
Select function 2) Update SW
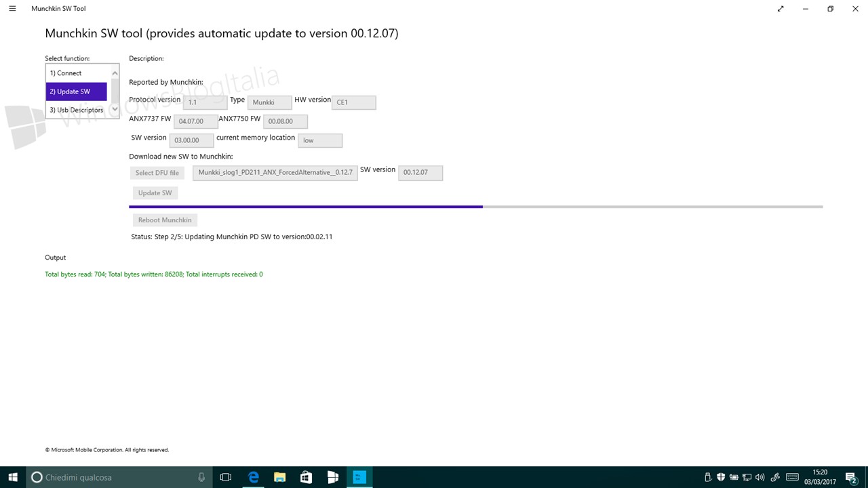[77, 91]
